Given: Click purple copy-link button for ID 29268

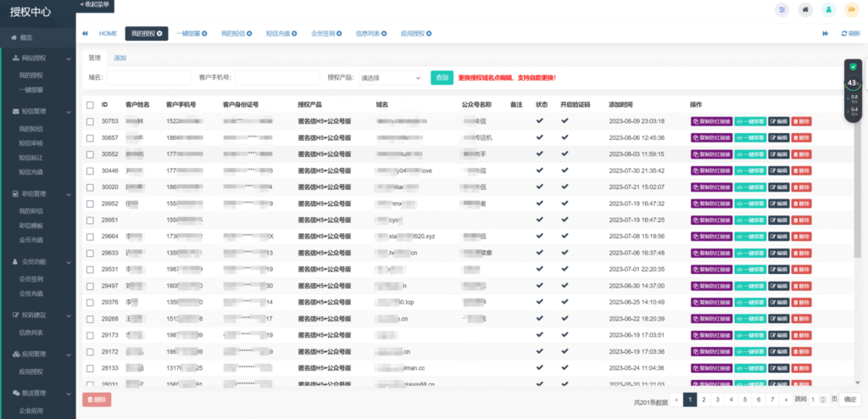Looking at the screenshot, I should coord(711,319).
